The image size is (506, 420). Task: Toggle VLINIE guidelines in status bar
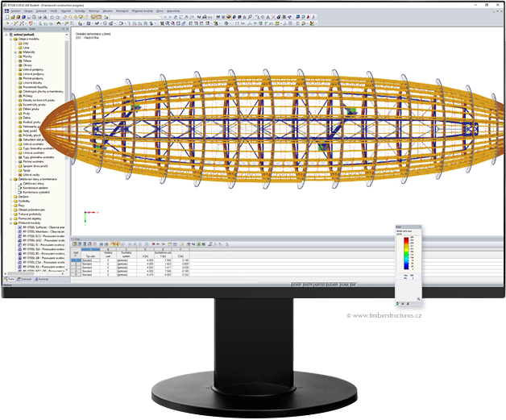pos(345,285)
